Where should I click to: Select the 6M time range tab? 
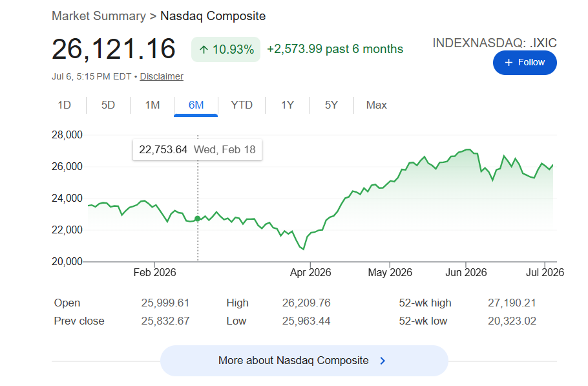196,105
